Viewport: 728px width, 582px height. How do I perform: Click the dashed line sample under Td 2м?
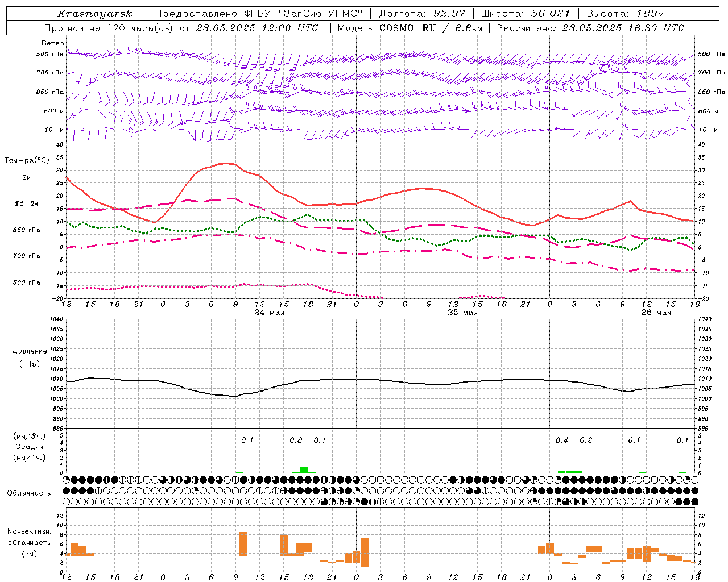[x=26, y=210]
